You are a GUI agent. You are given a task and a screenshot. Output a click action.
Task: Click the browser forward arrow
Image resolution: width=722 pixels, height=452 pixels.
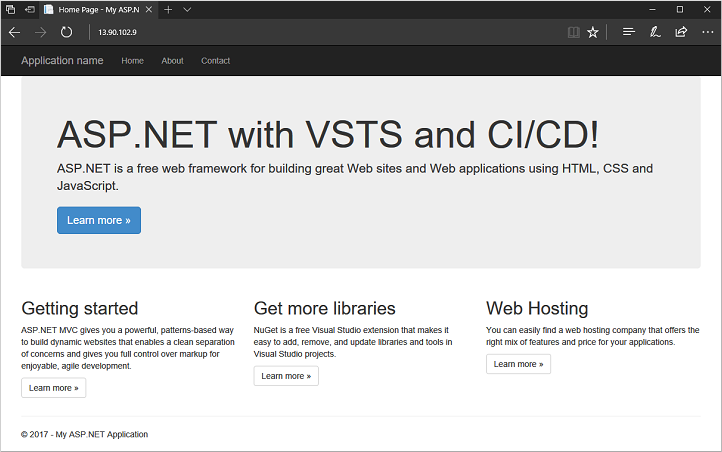click(41, 32)
